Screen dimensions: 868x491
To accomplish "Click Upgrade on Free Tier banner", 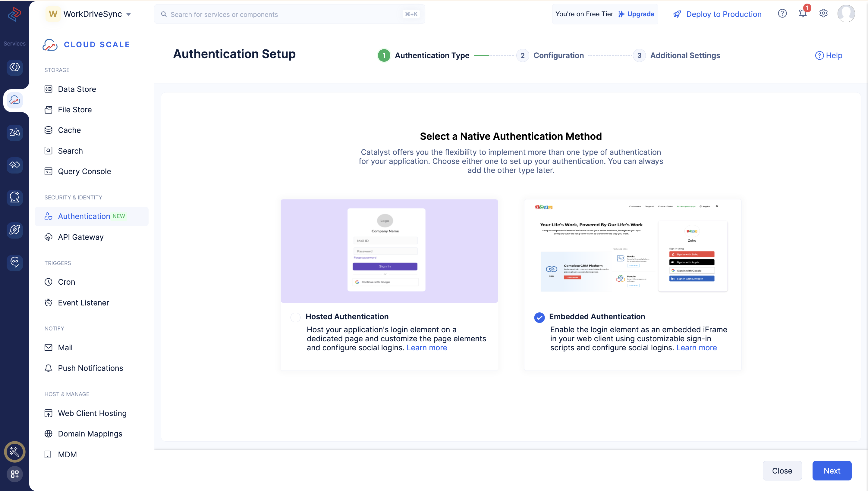I will tap(640, 13).
